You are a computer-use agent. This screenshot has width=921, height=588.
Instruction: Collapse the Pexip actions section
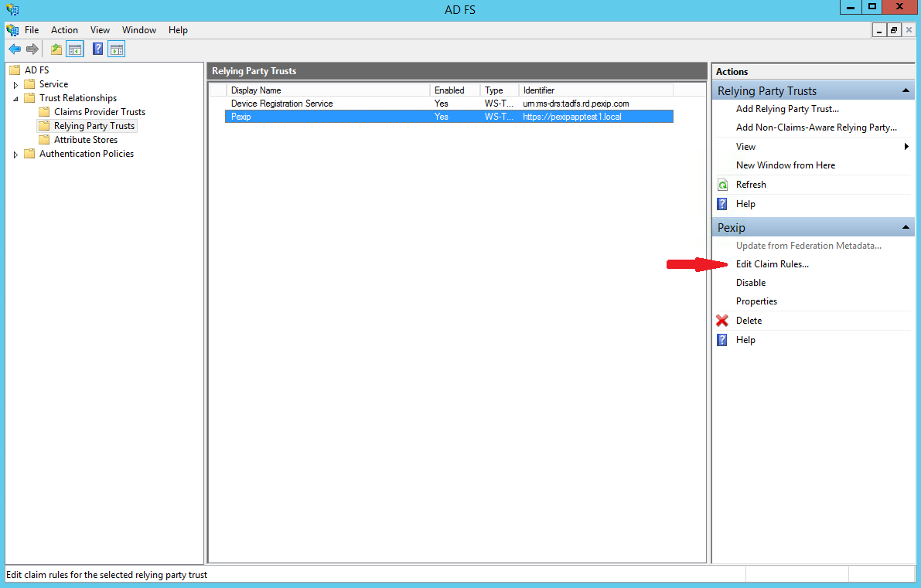[x=905, y=228]
